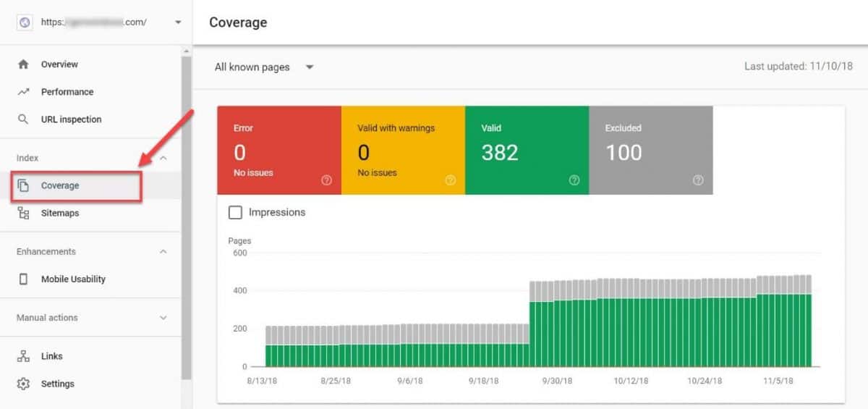Open help icon on the Error card
Image resolution: width=868 pixels, height=409 pixels.
coord(326,180)
